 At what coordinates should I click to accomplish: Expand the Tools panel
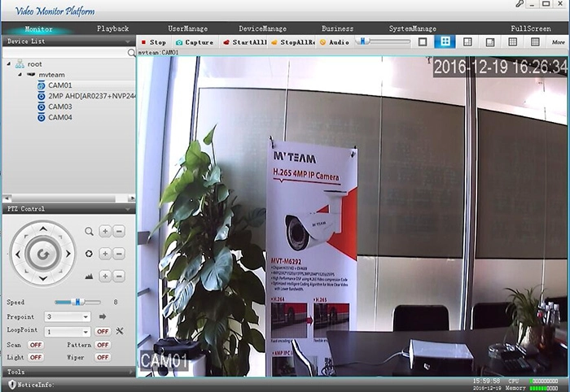pos(130,372)
